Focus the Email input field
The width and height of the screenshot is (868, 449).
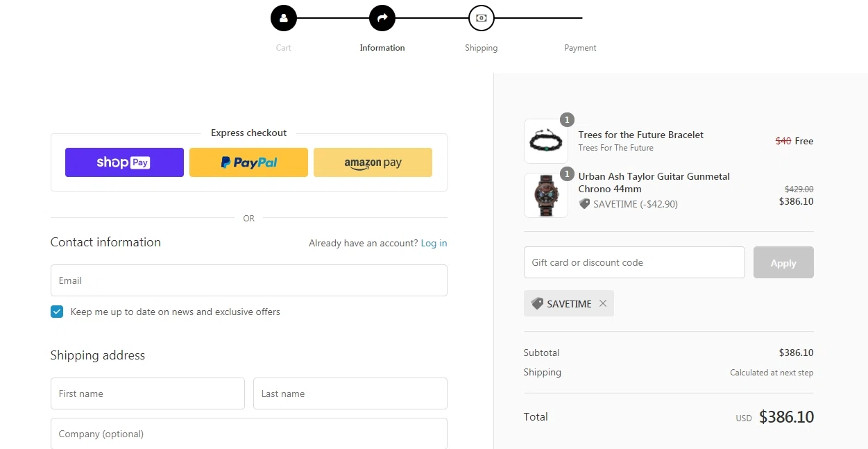tap(248, 280)
